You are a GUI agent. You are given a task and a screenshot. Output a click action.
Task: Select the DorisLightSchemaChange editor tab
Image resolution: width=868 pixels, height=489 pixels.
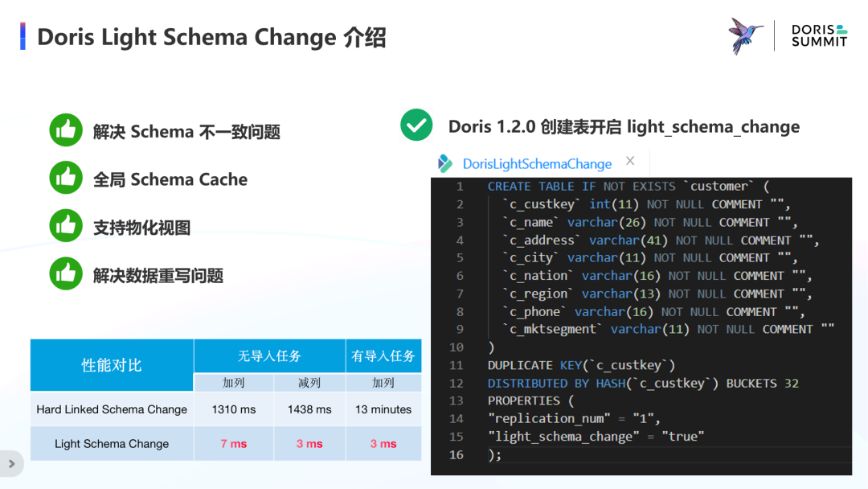click(537, 164)
